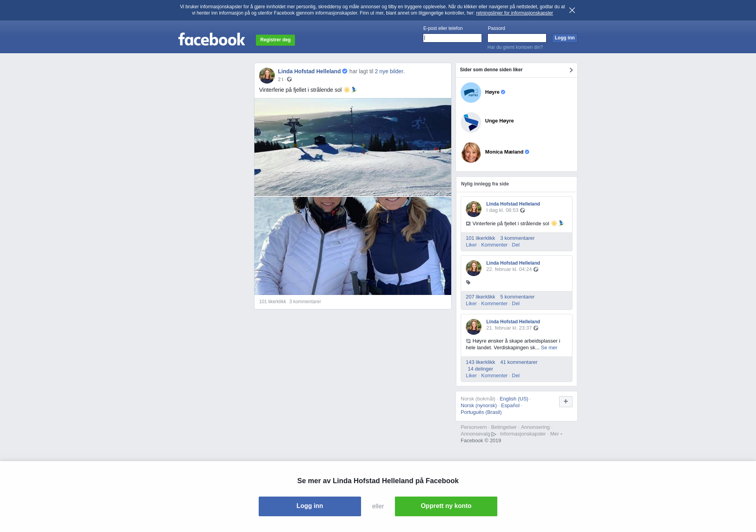Click the green Registrer deg button

(x=275, y=40)
